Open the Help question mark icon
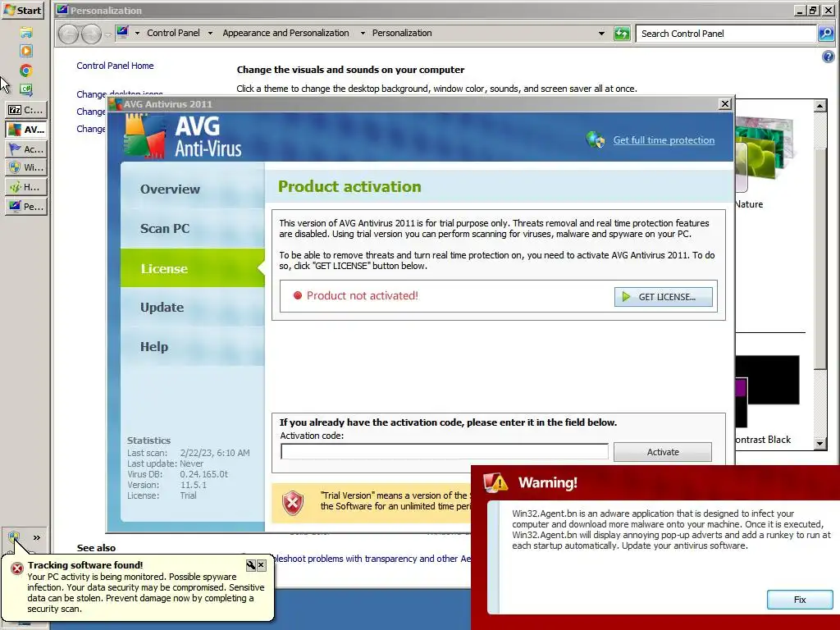 [x=829, y=57]
